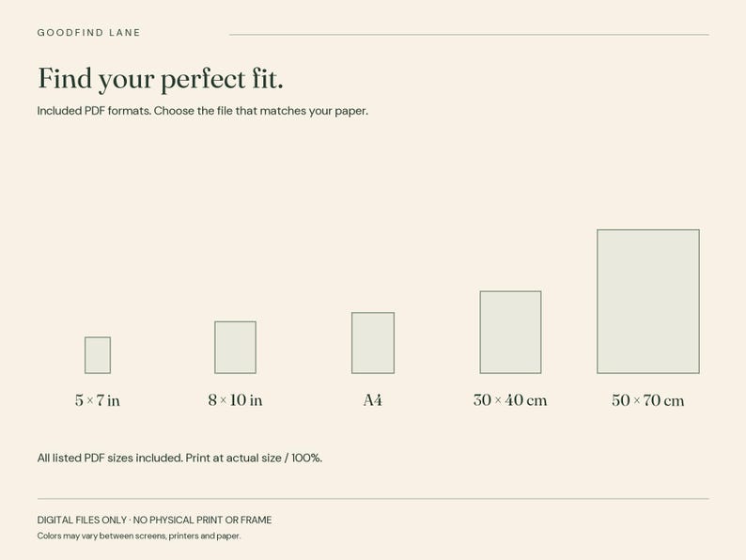Click the divider line above the disclaimer
The image size is (746, 560).
coord(373,499)
